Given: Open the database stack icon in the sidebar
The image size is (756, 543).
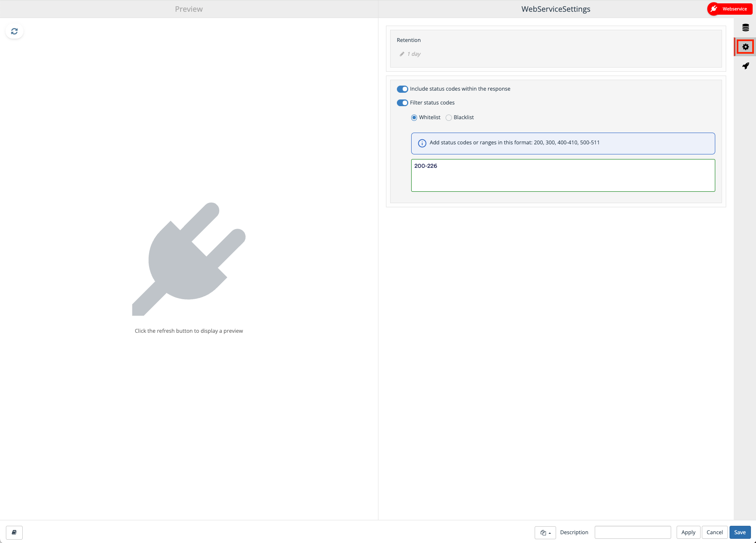Looking at the screenshot, I should point(745,28).
